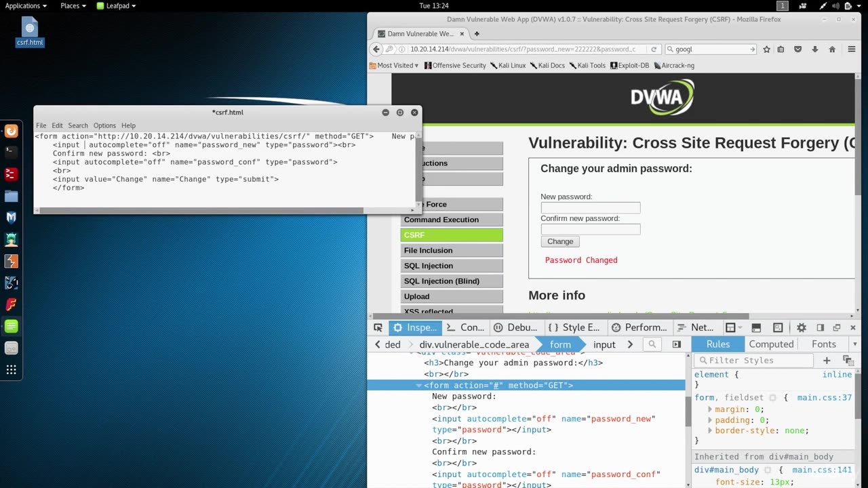This screenshot has height=488, width=868.
Task: Open the Places menu
Action: pos(73,5)
